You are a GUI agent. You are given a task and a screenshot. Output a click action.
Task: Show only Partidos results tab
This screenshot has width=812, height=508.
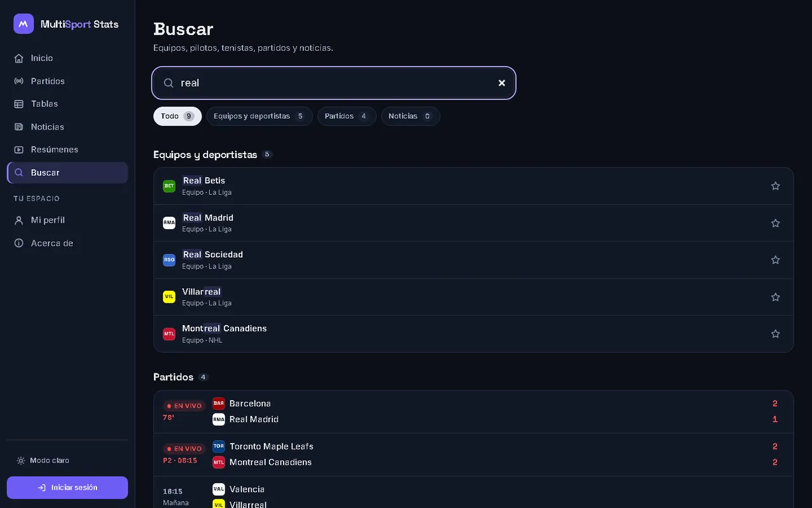coord(347,116)
